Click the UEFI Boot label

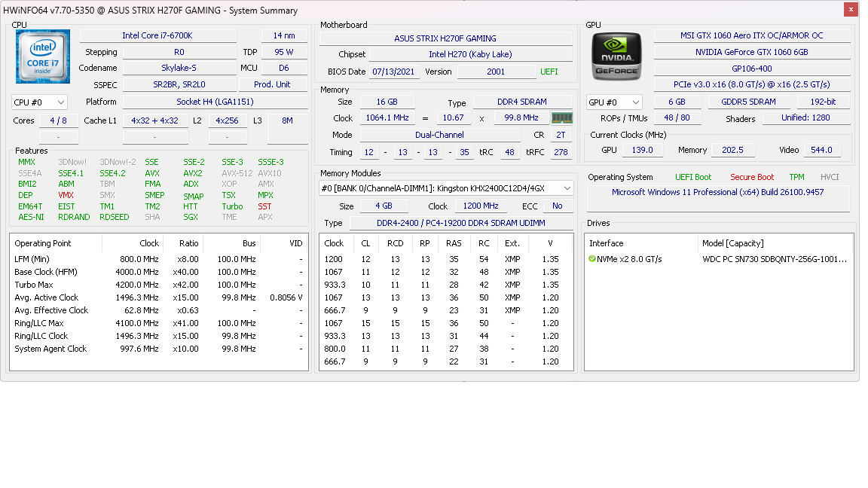[693, 177]
